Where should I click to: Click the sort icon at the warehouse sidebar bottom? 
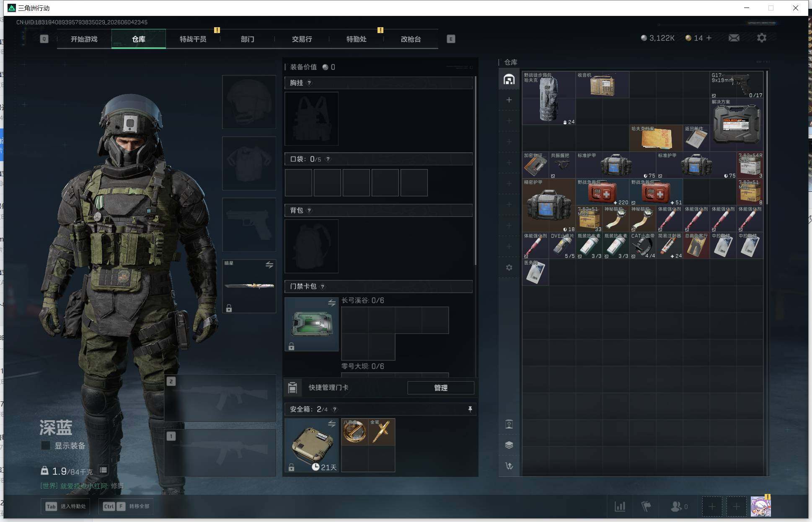coord(509,466)
